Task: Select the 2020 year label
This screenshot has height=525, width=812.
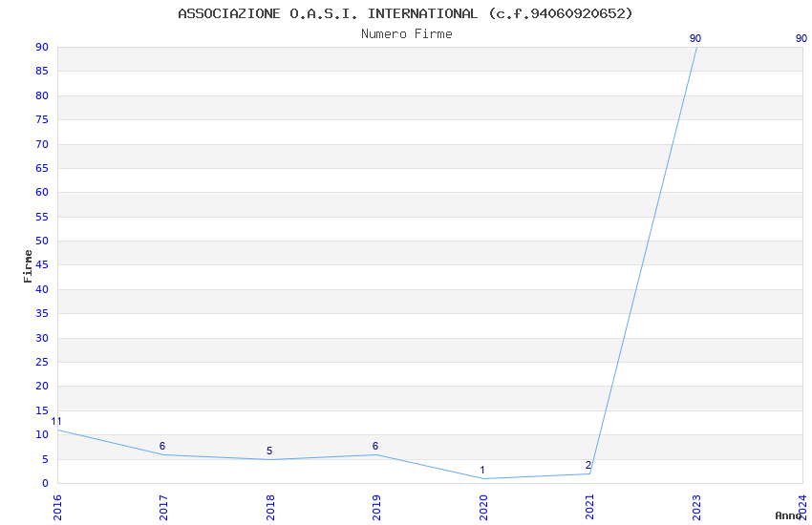Action: (x=483, y=508)
